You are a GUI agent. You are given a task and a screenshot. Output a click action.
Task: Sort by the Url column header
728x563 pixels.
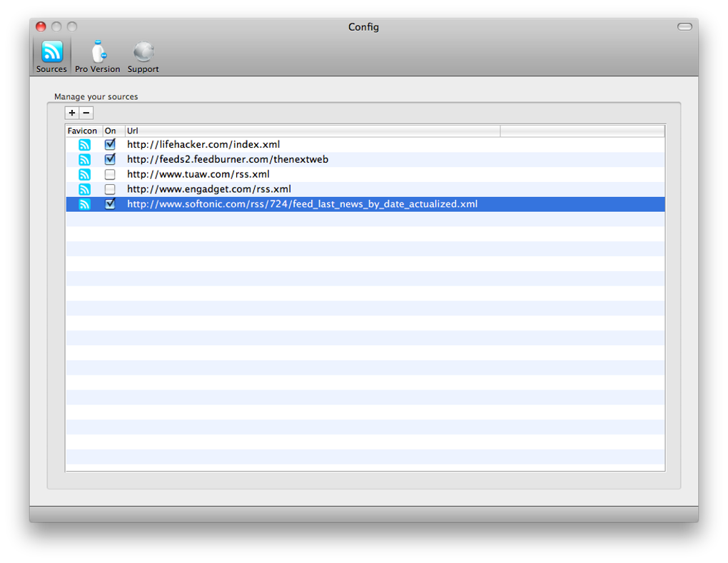point(312,131)
